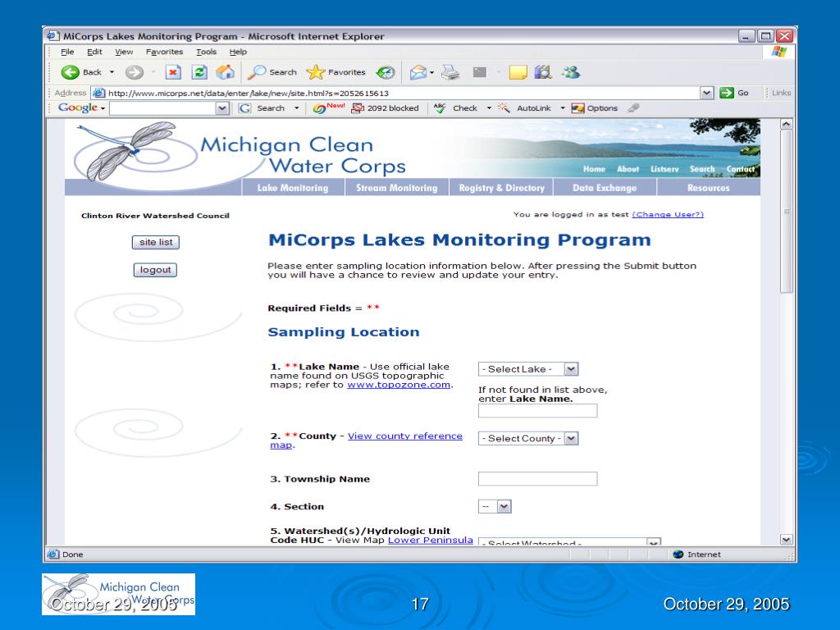Screen dimensions: 840x630
Task: Open the View menu
Action: pyautogui.click(x=124, y=52)
